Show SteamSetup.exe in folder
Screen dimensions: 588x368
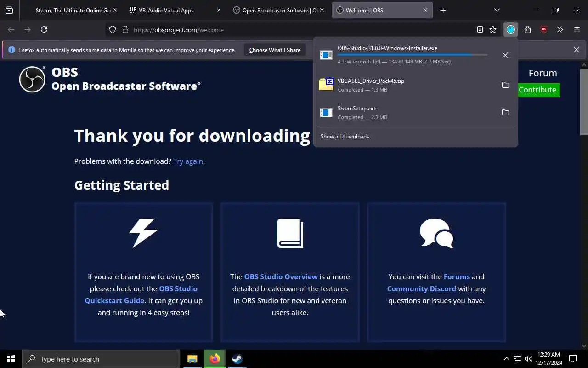(505, 113)
